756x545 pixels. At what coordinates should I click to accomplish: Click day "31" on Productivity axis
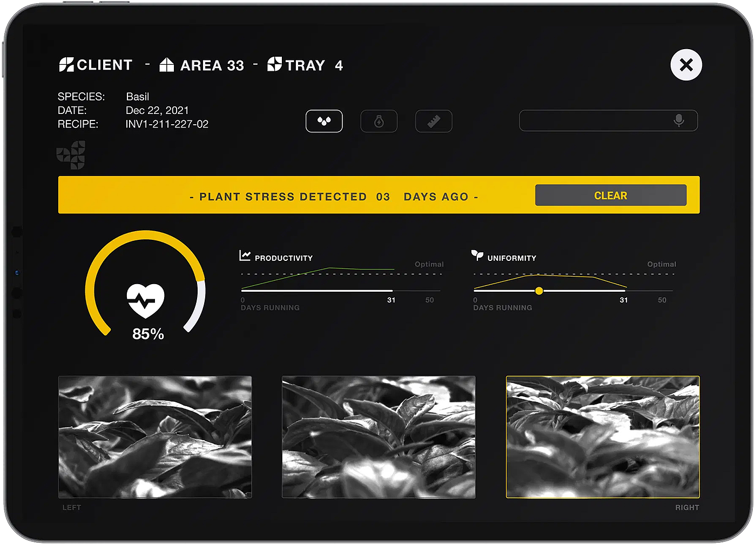click(391, 300)
